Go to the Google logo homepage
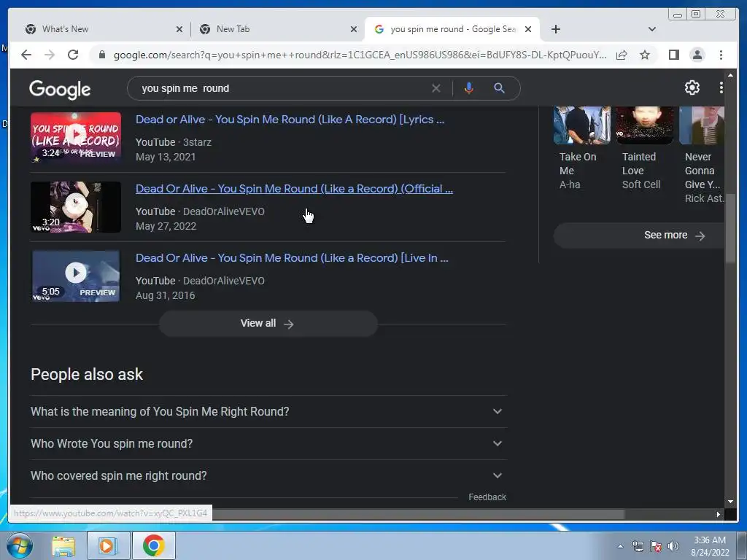The image size is (747, 560). point(60,89)
